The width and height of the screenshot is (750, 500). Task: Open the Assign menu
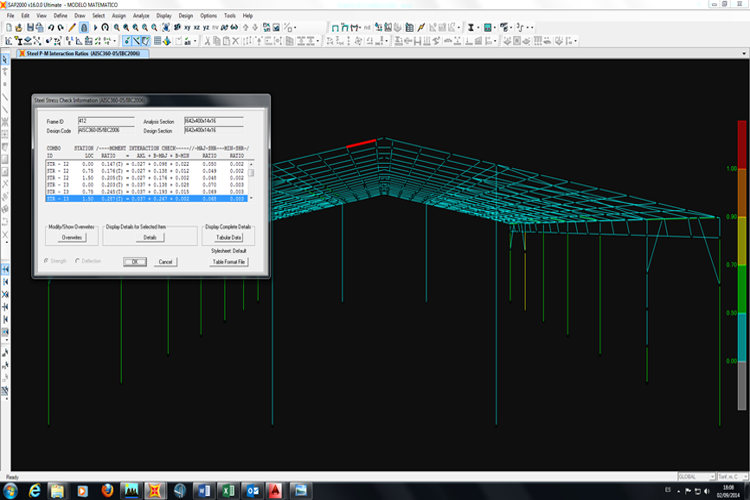119,16
